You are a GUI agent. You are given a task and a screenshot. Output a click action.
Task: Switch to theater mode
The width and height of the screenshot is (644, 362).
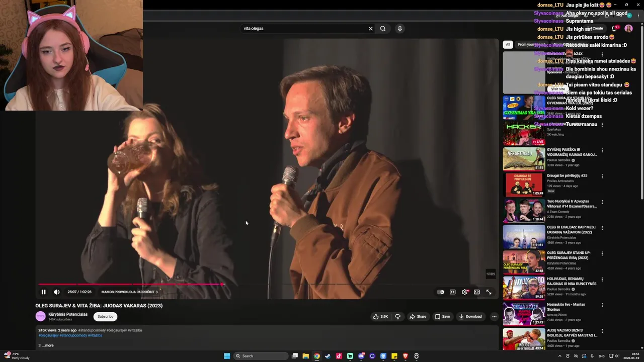coord(476,292)
